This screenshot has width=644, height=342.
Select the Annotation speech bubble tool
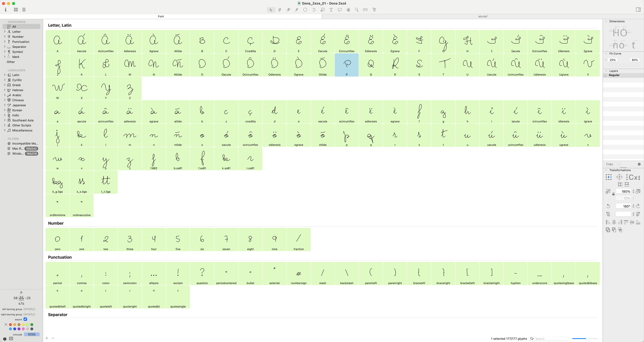340,10
